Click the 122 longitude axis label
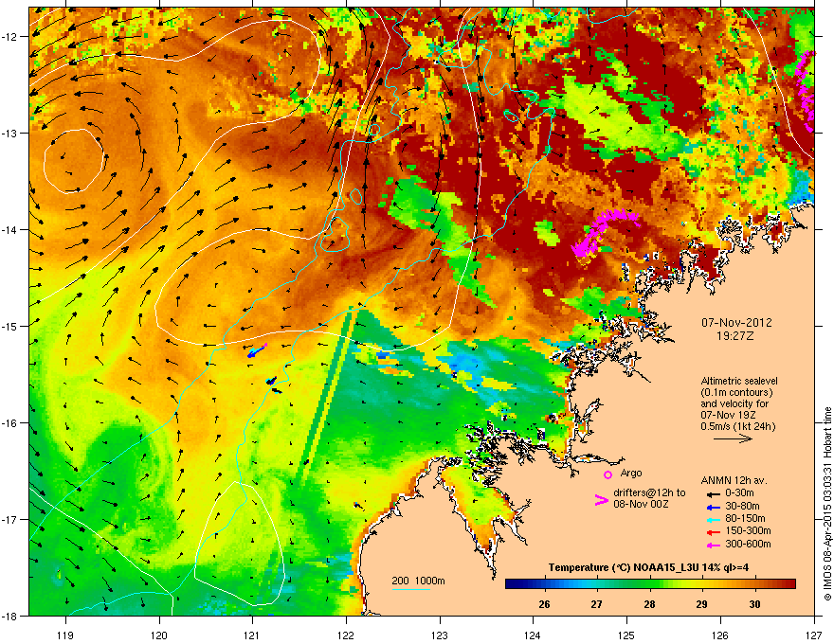834x644 pixels. pyautogui.click(x=346, y=635)
